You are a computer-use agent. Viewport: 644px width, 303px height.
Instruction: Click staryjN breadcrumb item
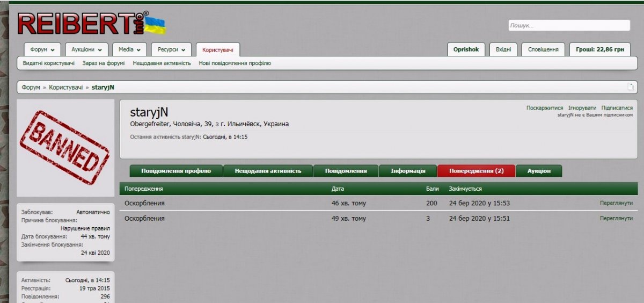pyautogui.click(x=103, y=87)
